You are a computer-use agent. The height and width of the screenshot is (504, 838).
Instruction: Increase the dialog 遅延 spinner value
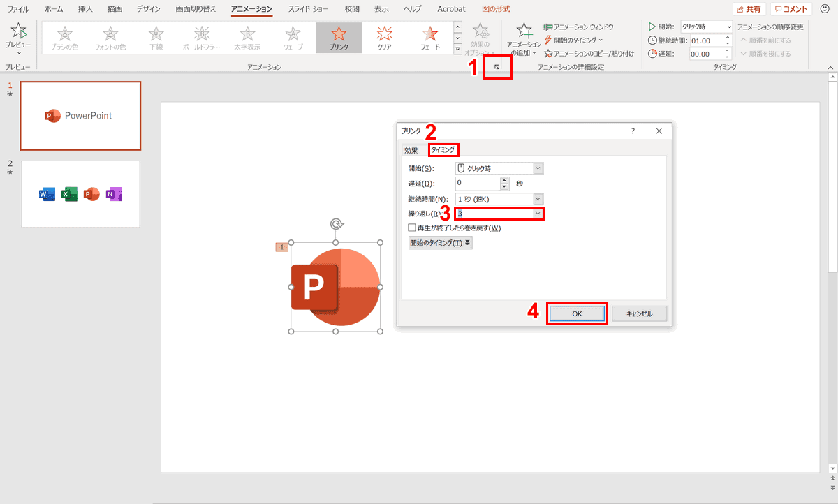tap(505, 180)
